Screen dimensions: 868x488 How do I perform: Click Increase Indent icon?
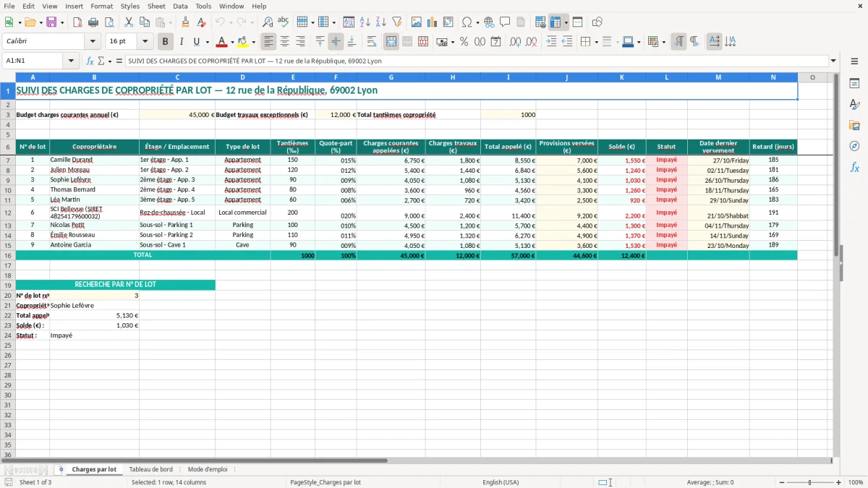click(x=551, y=42)
